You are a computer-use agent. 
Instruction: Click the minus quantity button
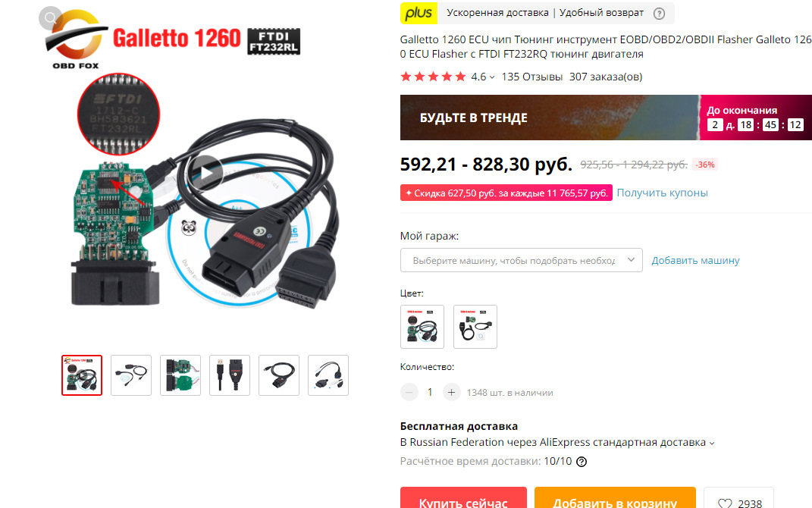(x=409, y=393)
